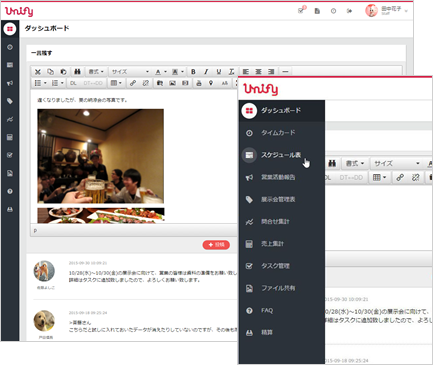The width and height of the screenshot is (433, 365).
Task: Click the task notification icon with badge
Action: 301,10
